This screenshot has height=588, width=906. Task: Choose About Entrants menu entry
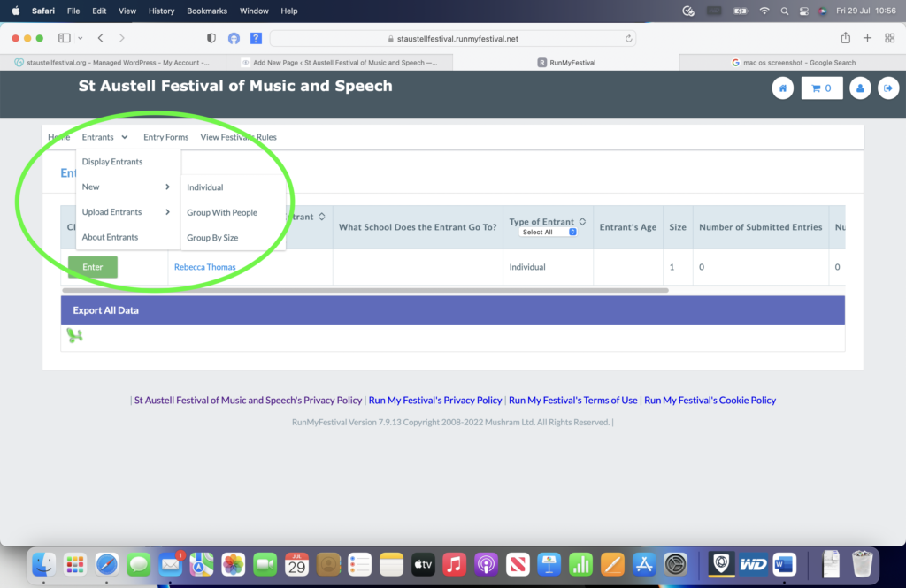pos(110,237)
